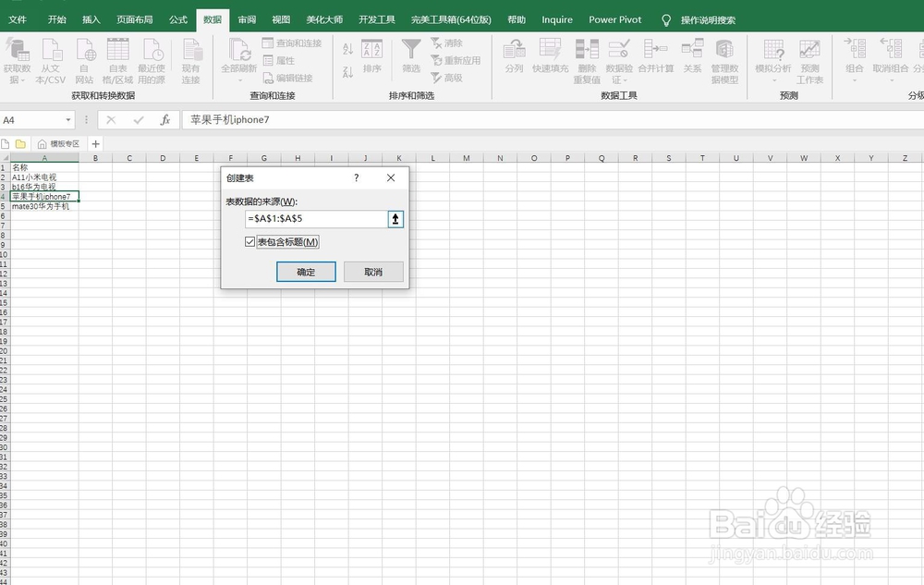Click the add new tab plus button
The image size is (924, 585).
(x=95, y=144)
